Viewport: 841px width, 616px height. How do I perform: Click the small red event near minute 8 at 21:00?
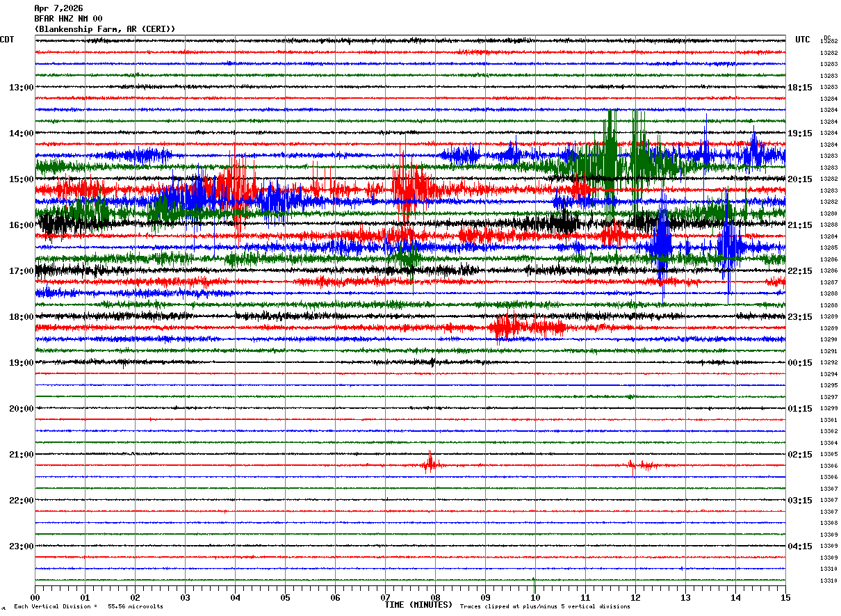[430, 464]
